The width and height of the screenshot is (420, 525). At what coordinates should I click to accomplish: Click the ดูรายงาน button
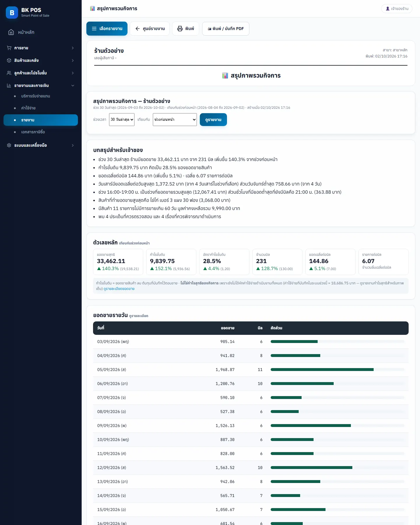click(213, 120)
